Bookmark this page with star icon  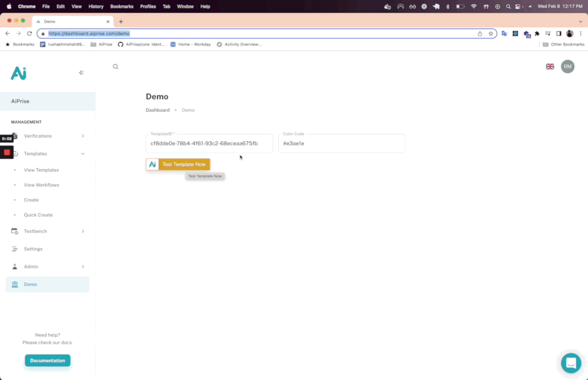point(490,33)
